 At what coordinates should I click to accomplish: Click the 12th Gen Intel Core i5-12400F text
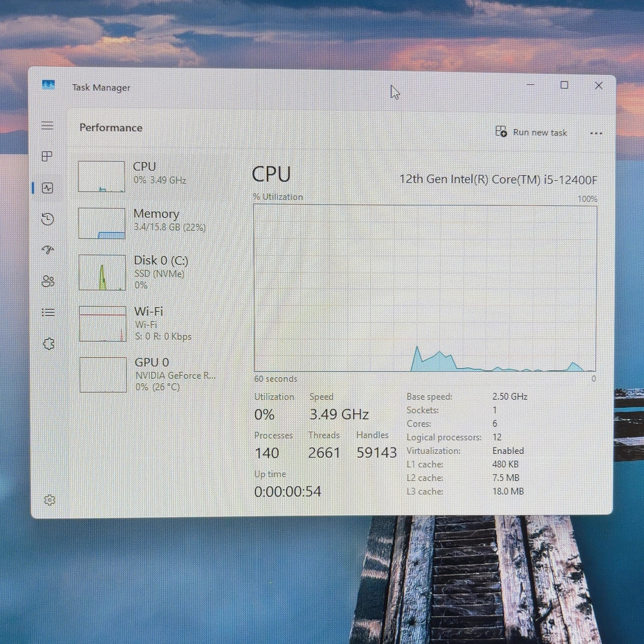click(498, 179)
